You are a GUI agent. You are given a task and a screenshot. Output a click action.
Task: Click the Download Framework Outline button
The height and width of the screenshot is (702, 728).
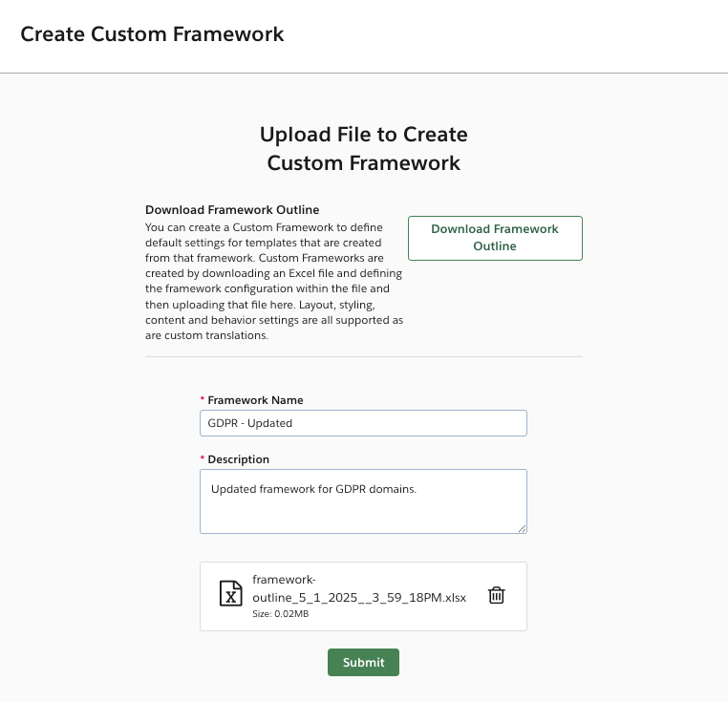click(x=495, y=238)
